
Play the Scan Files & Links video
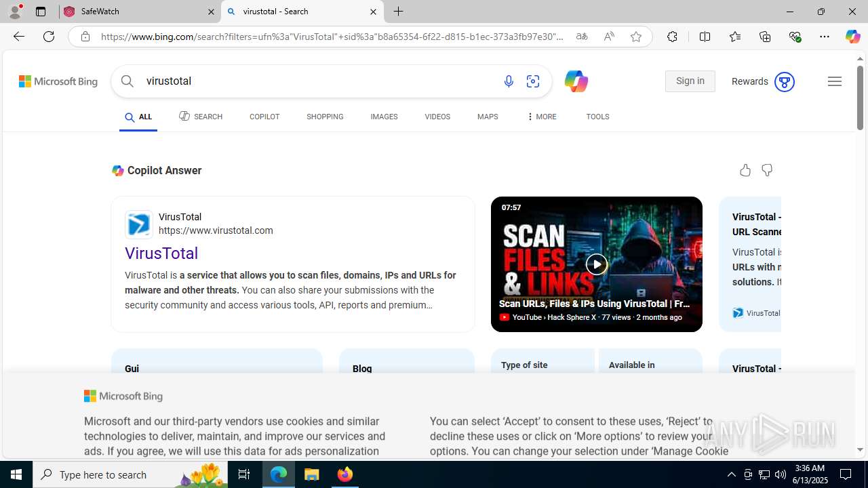tap(597, 264)
